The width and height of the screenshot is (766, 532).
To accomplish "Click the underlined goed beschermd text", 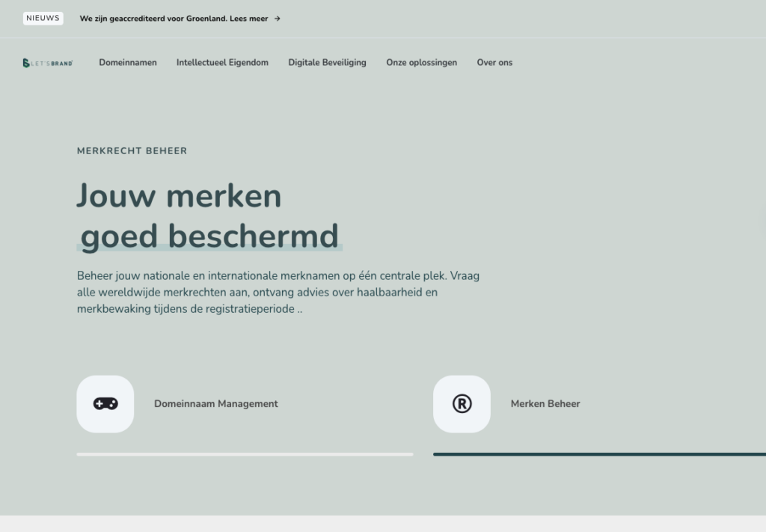I will pyautogui.click(x=209, y=236).
